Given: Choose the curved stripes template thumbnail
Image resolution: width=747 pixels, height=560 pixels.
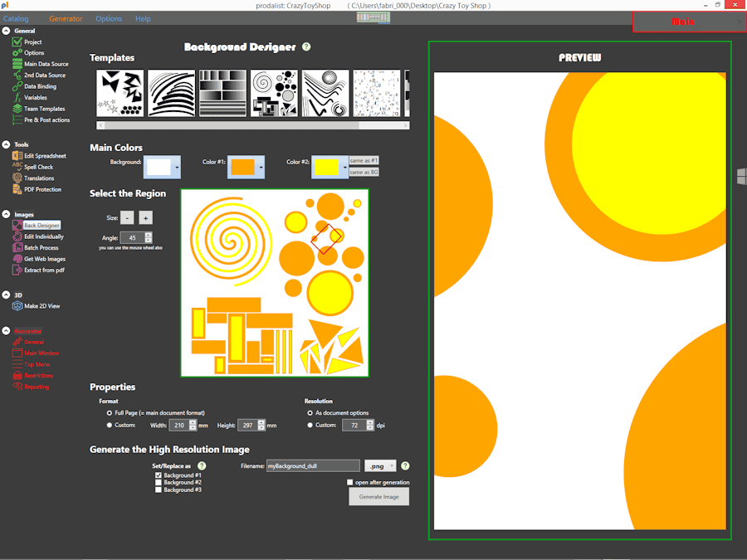Looking at the screenshot, I should click(x=171, y=93).
